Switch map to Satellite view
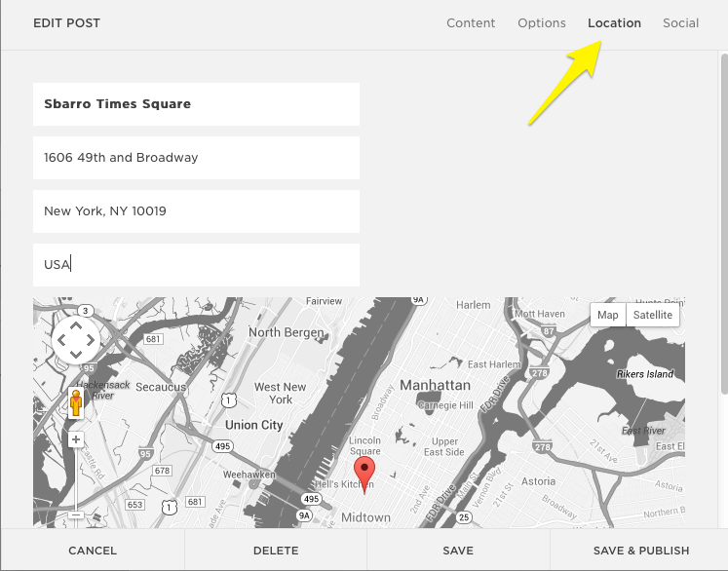 pyautogui.click(x=652, y=315)
